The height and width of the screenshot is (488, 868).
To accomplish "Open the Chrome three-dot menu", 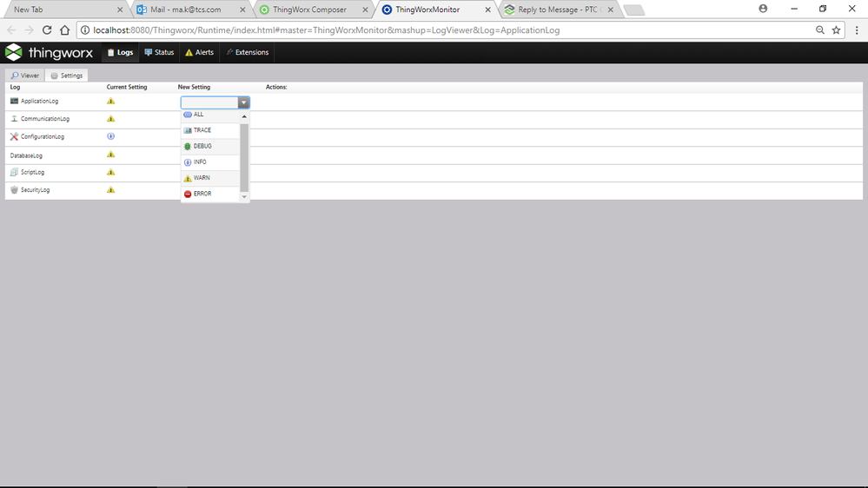I will pyautogui.click(x=857, y=30).
